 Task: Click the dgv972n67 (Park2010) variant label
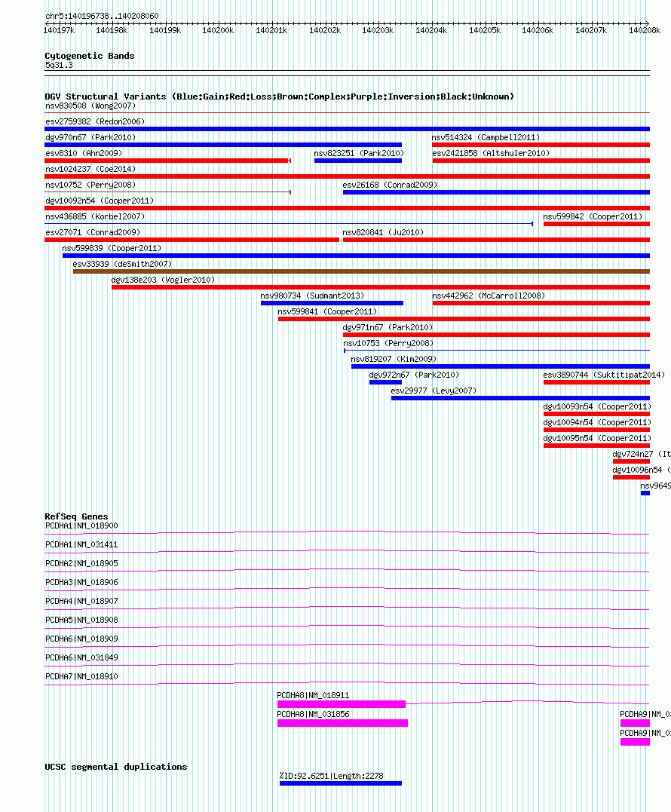click(x=414, y=375)
